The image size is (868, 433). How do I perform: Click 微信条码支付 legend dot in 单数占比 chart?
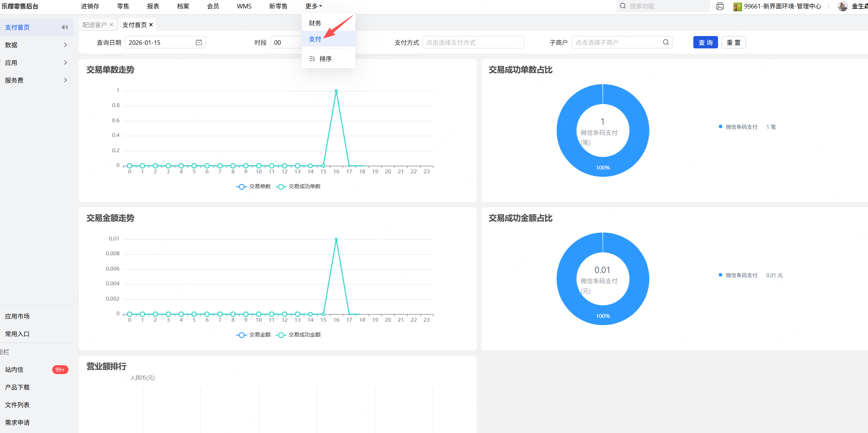(x=720, y=127)
